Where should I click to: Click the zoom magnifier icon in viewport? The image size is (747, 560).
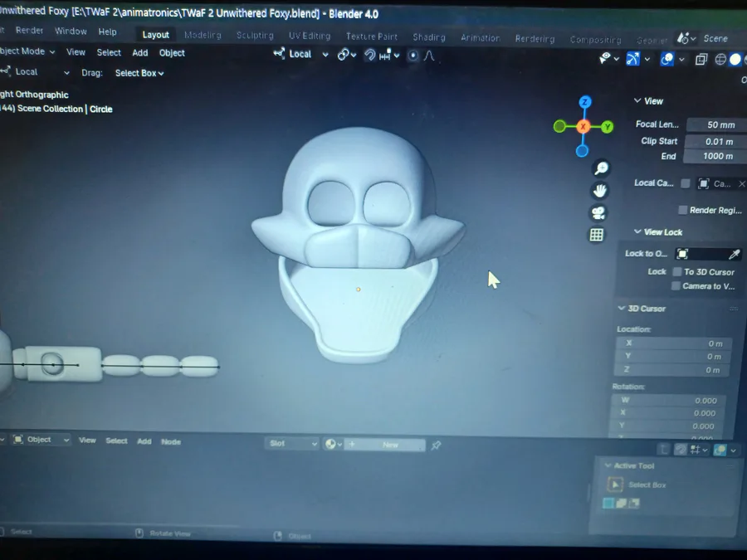coord(601,168)
